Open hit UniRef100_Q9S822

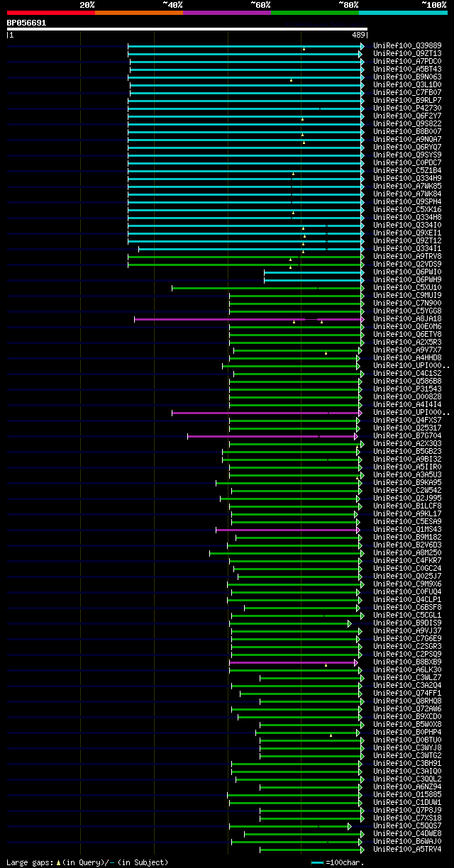coord(407,123)
